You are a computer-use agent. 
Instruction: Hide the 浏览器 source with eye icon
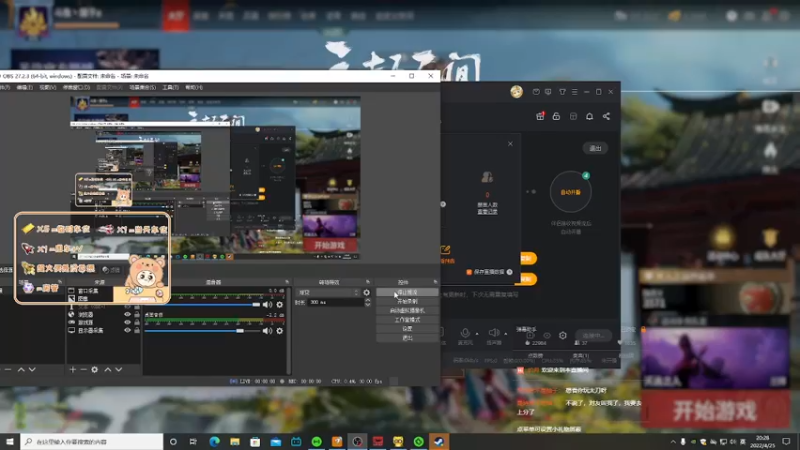(x=128, y=315)
